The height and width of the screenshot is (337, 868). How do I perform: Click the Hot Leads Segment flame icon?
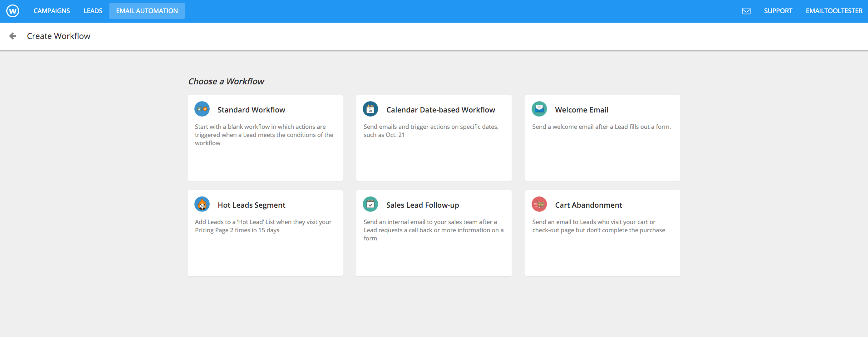202,204
